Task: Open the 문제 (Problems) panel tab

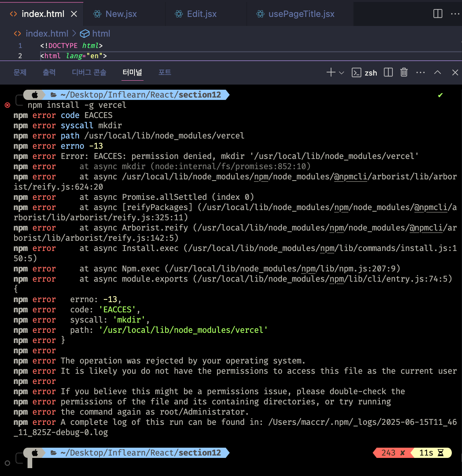Action: [x=20, y=72]
